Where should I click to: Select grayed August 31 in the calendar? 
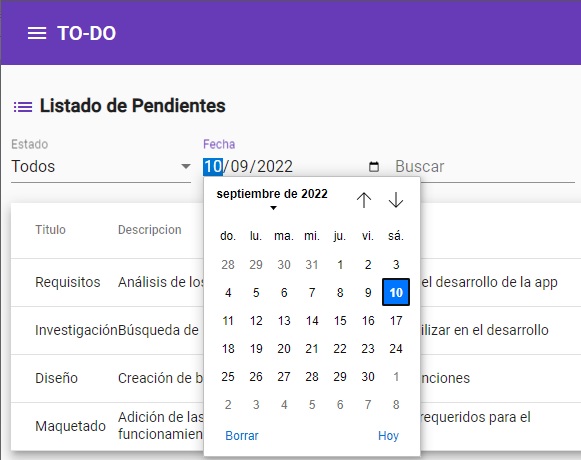coord(312,265)
